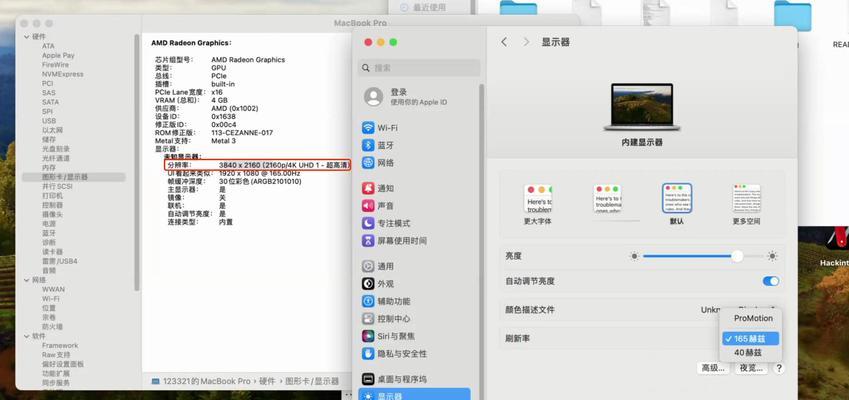Go forward with the right chevron
Image resolution: width=849 pixels, height=400 pixels.
(x=526, y=42)
